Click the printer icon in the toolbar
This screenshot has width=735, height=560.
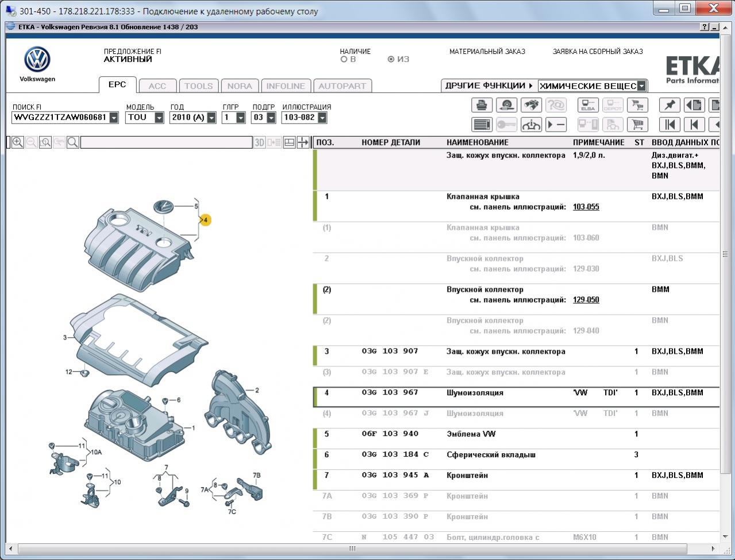pos(482,105)
